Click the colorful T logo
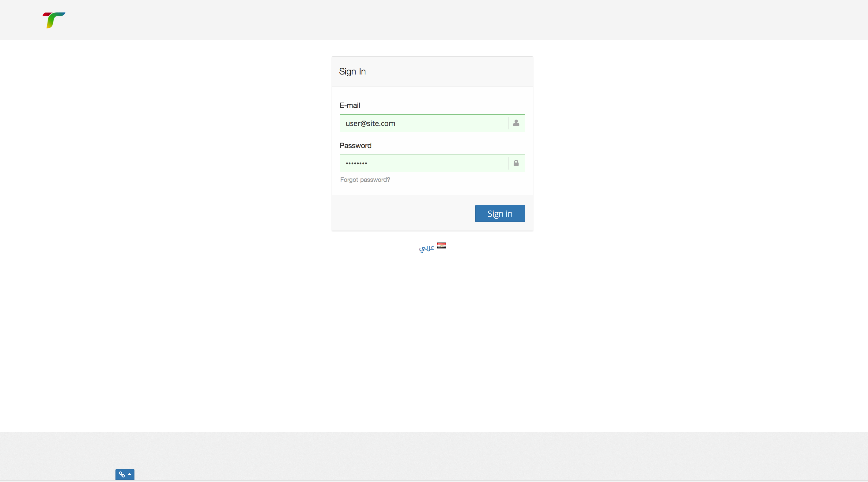Screen dimensions: 868x482 click(x=54, y=20)
